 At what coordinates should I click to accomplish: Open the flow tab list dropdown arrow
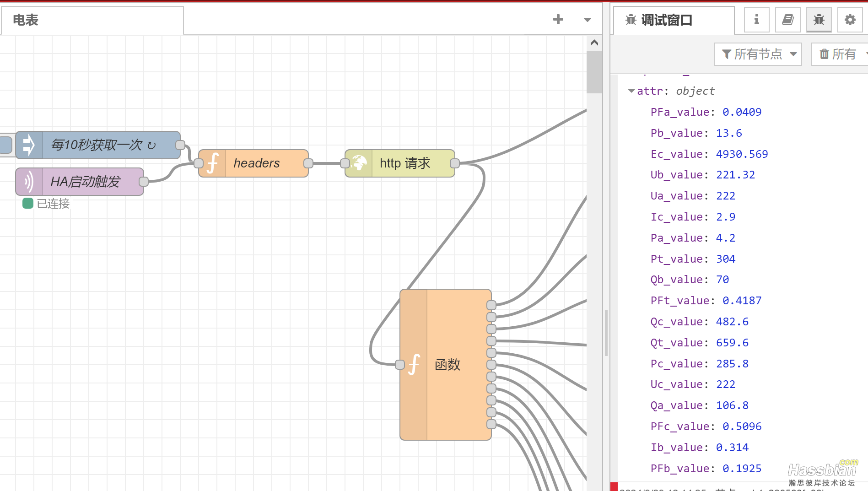coord(588,20)
